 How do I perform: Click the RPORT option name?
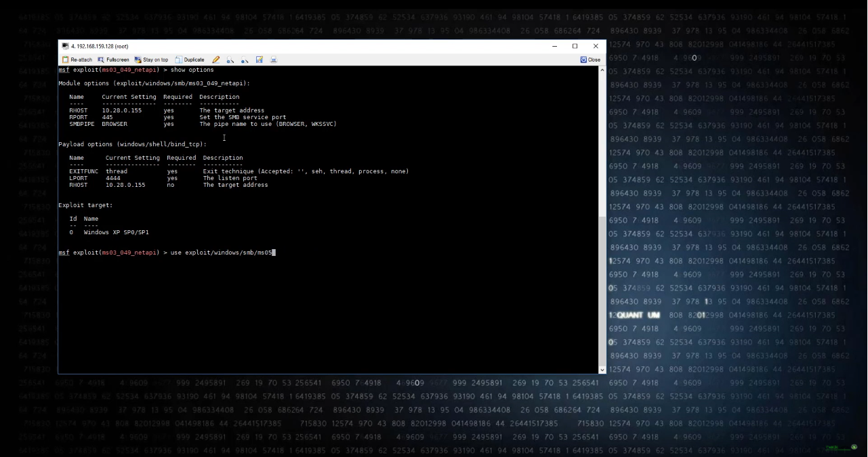(x=78, y=117)
